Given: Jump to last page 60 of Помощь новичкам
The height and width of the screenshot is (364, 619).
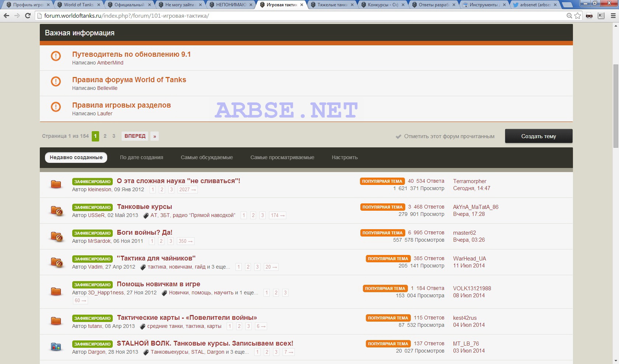Looking at the screenshot, I should click(80, 300).
